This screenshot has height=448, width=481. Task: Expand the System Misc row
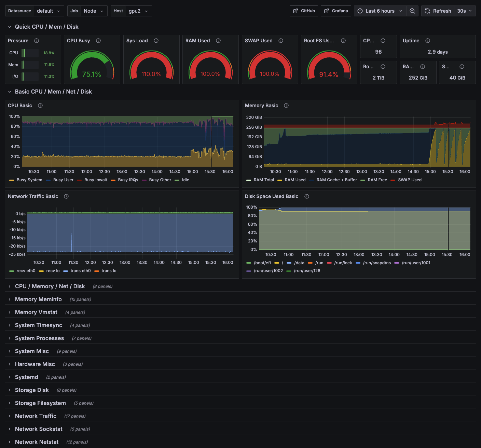(x=32, y=351)
